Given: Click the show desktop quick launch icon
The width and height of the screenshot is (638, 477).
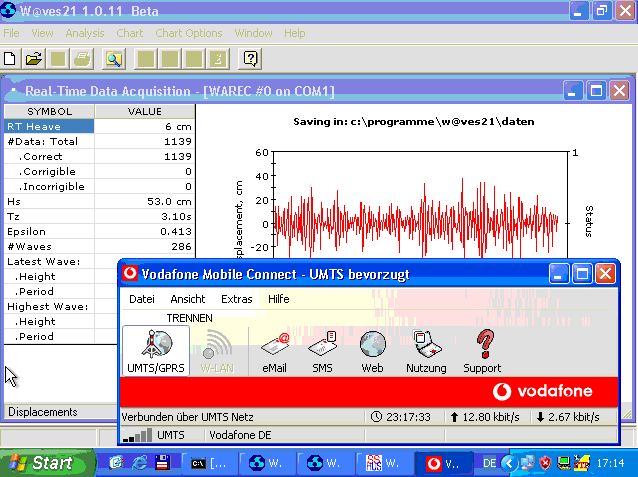Looking at the screenshot, I should pyautogui.click(x=116, y=463).
